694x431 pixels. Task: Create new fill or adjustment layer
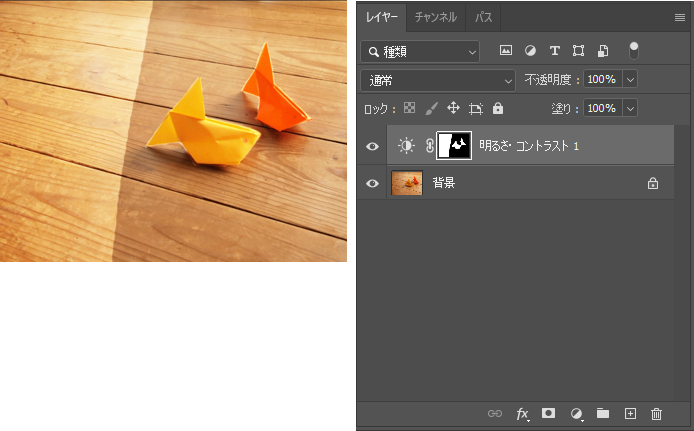tap(576, 413)
